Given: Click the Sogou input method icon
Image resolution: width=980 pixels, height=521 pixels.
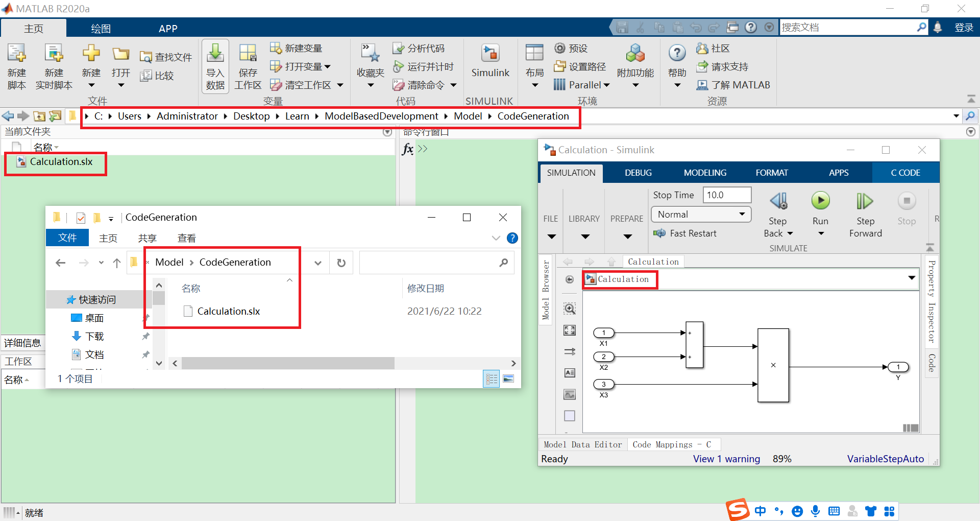Looking at the screenshot, I should click(x=738, y=510).
